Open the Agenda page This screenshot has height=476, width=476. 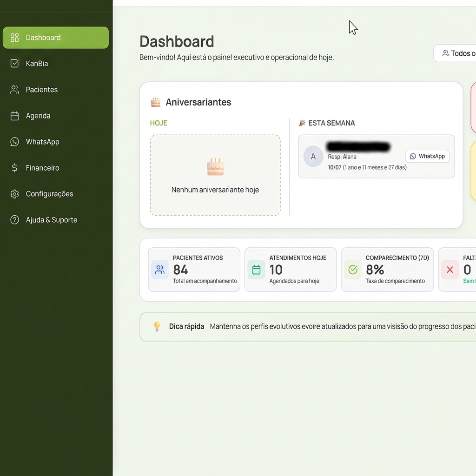[56, 116]
